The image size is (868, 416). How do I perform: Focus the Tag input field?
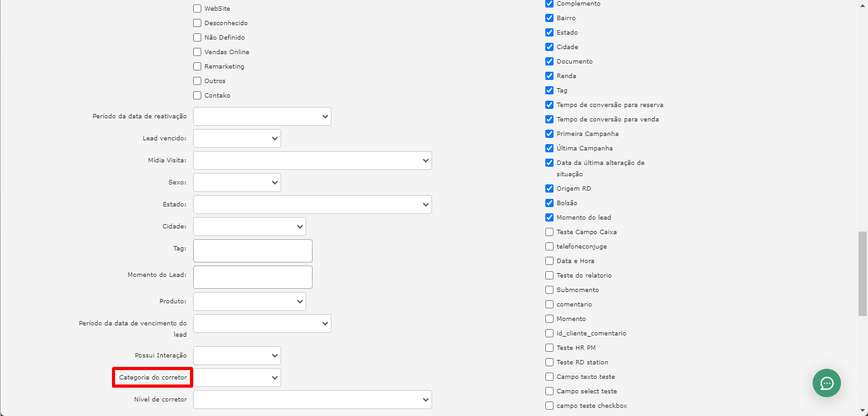click(253, 250)
